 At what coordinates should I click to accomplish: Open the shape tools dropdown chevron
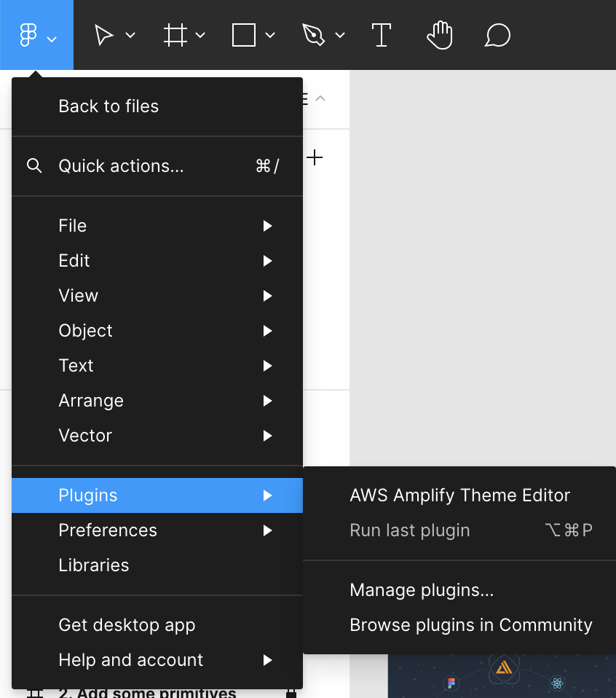pos(270,35)
